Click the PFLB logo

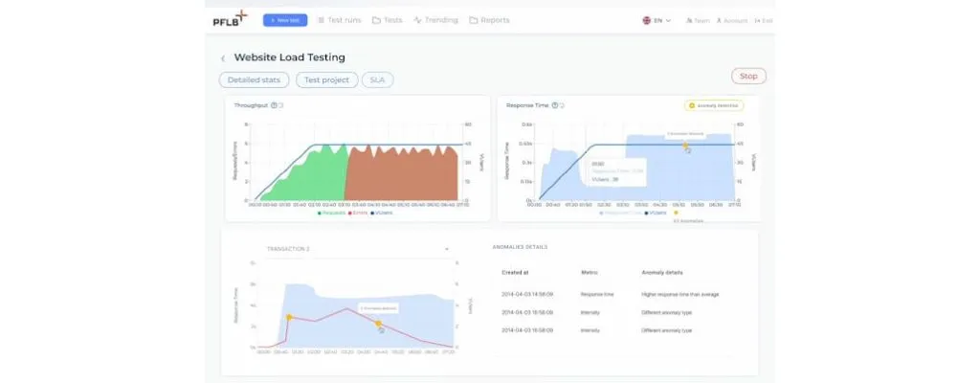(x=230, y=19)
